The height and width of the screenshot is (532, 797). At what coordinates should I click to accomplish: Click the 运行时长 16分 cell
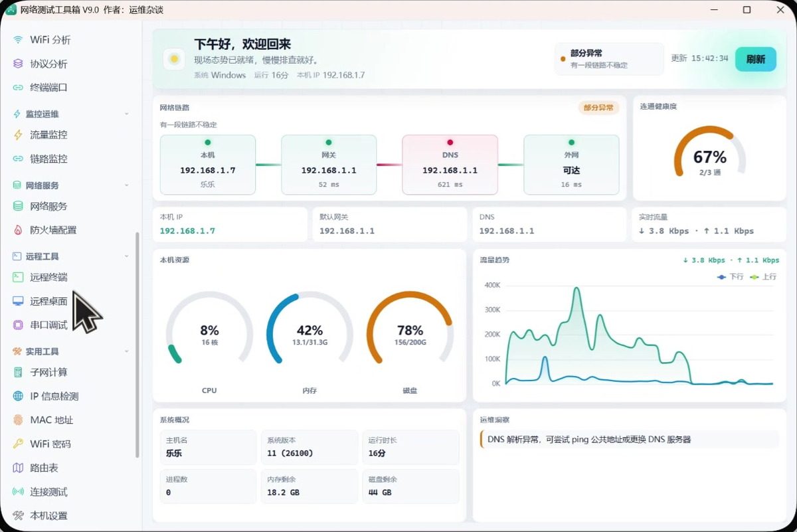pyautogui.click(x=410, y=447)
